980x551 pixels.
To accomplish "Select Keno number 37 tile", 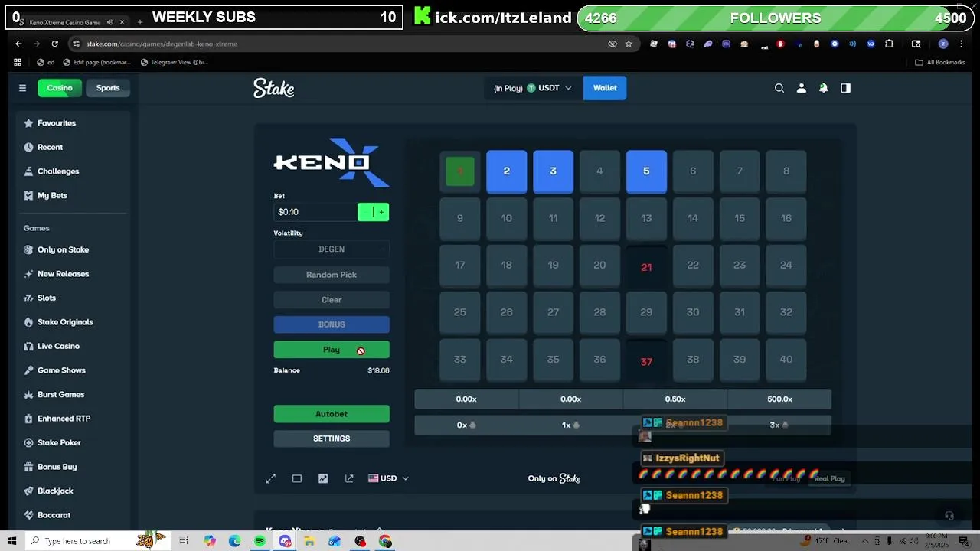I will tap(646, 361).
